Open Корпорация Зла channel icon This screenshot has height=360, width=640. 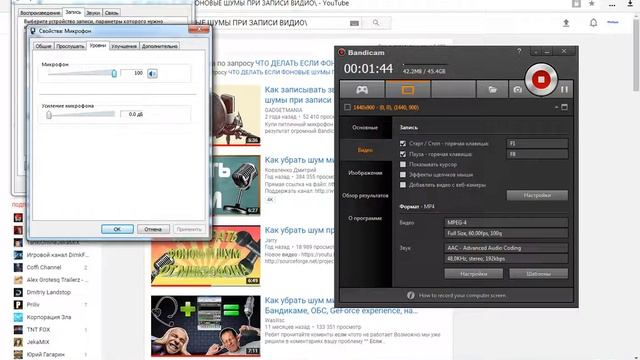tap(18, 317)
